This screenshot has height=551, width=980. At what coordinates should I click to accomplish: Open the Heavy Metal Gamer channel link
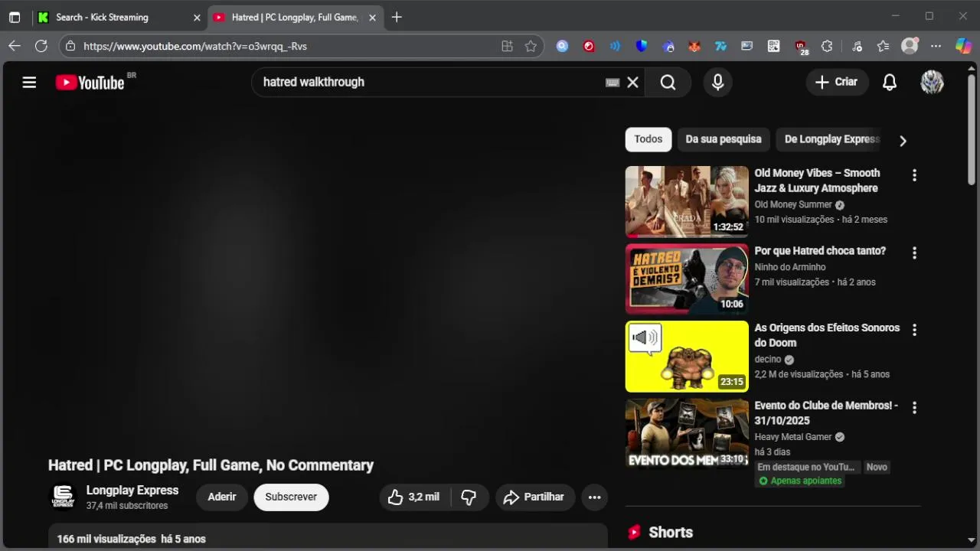(793, 437)
